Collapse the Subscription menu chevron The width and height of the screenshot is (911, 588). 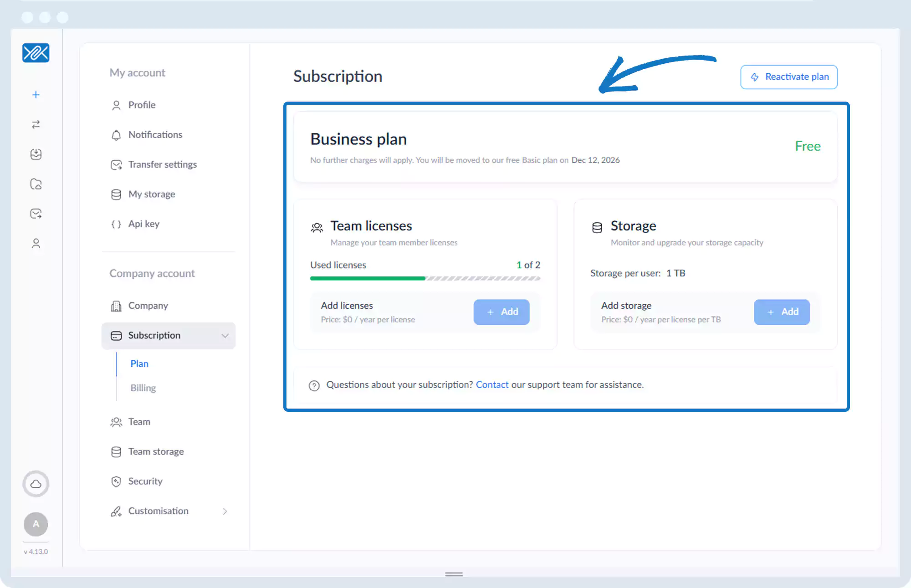click(225, 336)
